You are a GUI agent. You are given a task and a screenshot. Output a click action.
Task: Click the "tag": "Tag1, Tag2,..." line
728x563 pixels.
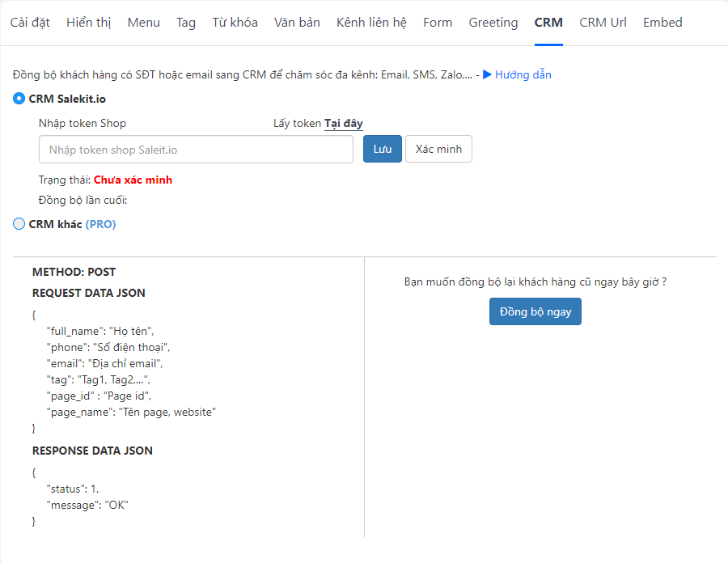click(99, 379)
